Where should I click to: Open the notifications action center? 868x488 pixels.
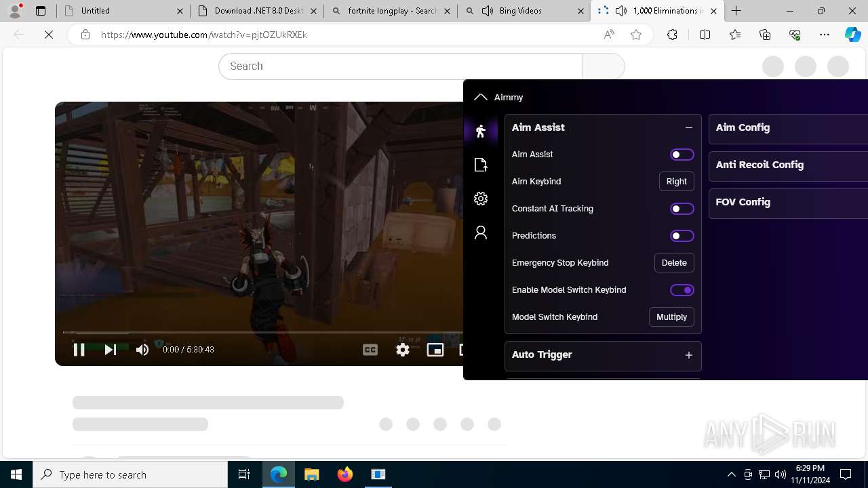[x=846, y=474]
